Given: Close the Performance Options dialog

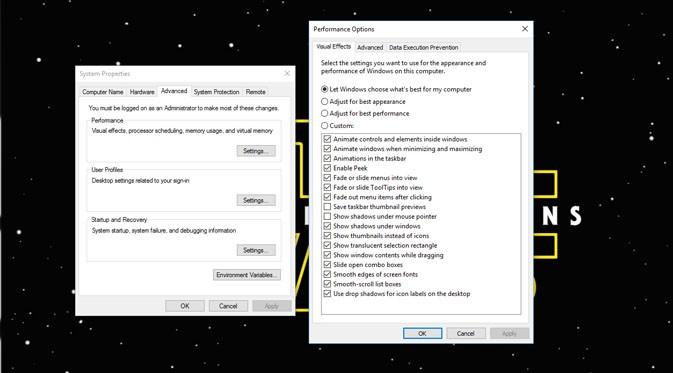Looking at the screenshot, I should (x=524, y=29).
